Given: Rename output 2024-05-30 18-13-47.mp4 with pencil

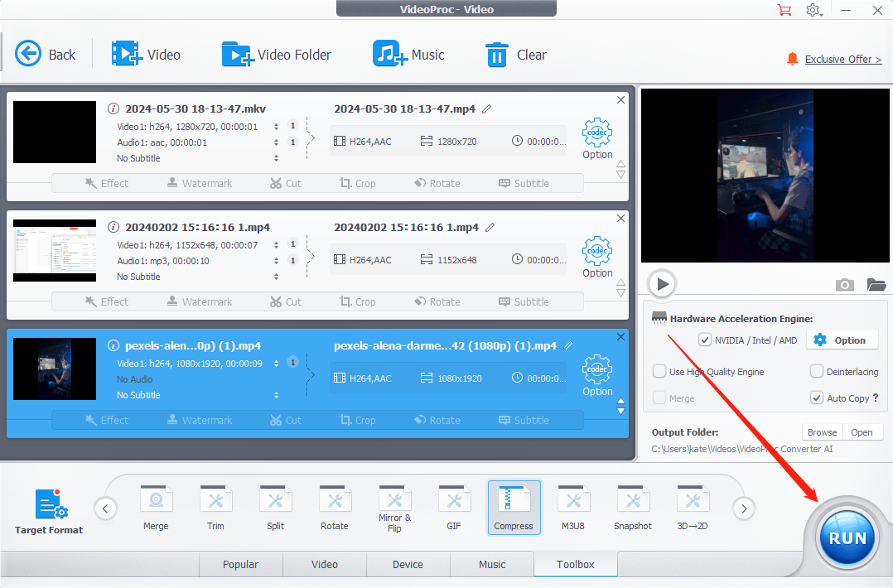Looking at the screenshot, I should click(x=486, y=108).
